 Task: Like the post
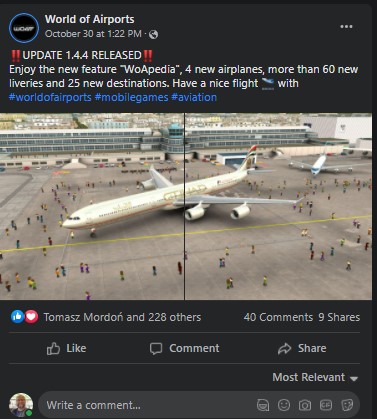click(66, 348)
